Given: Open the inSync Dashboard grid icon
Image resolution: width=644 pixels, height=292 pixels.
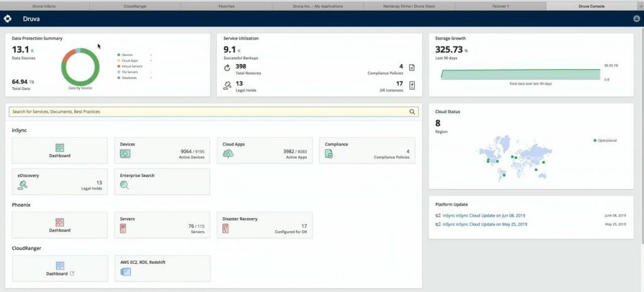Looking at the screenshot, I should [x=60, y=148].
